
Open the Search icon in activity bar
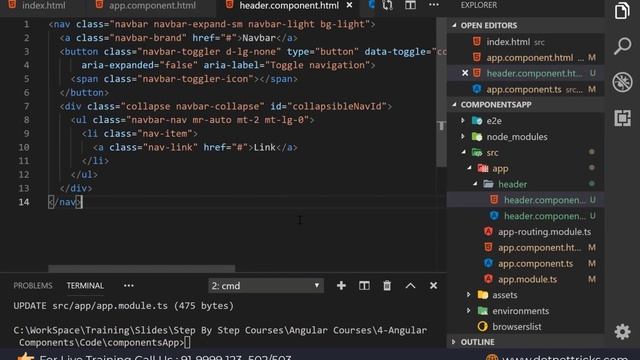622,46
